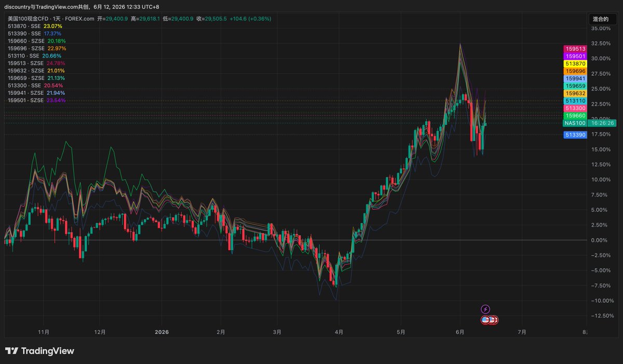Click the 6月 time axis label
The height and width of the screenshot is (364, 623).
click(x=459, y=332)
